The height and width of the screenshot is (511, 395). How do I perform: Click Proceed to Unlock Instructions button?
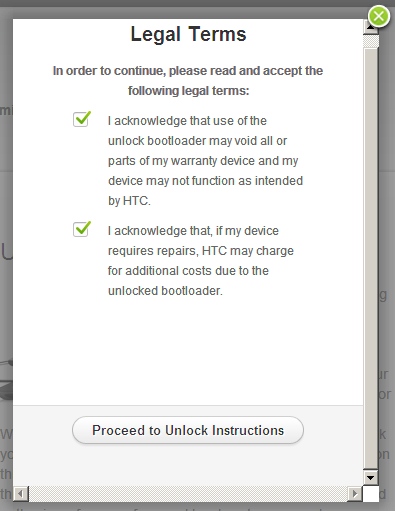point(188,430)
